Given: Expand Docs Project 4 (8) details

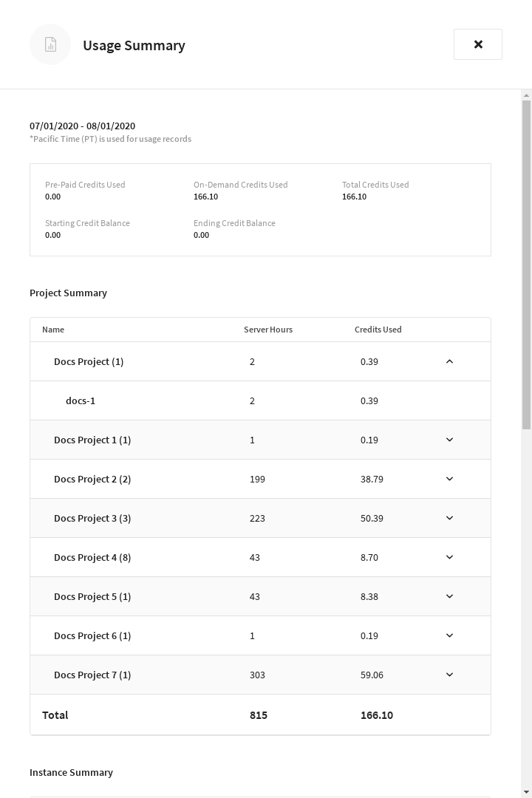Looking at the screenshot, I should click(449, 557).
